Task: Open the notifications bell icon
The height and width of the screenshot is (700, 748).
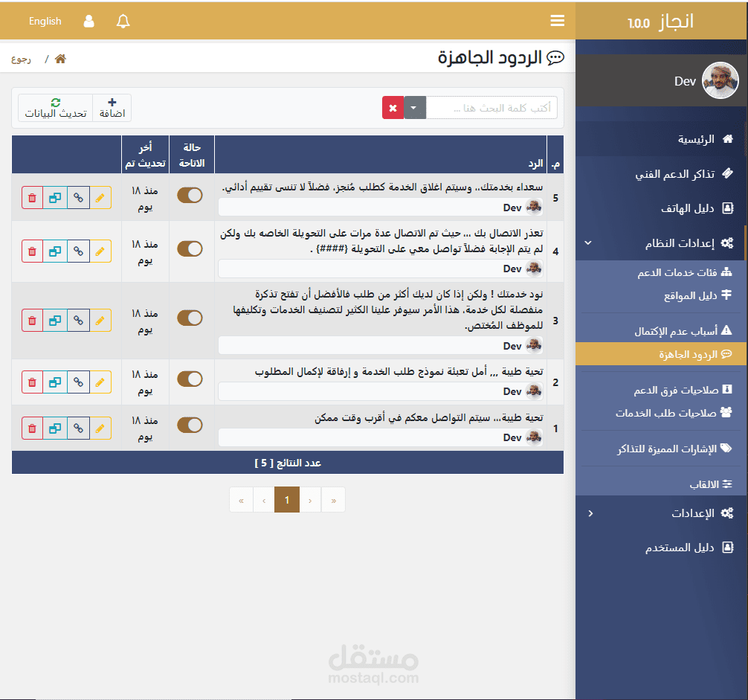Action: pyautogui.click(x=123, y=21)
